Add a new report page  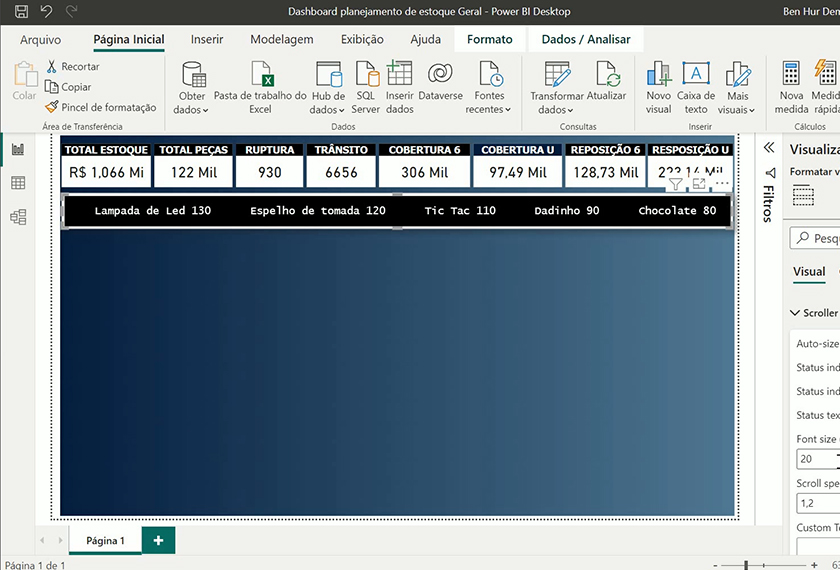point(158,540)
